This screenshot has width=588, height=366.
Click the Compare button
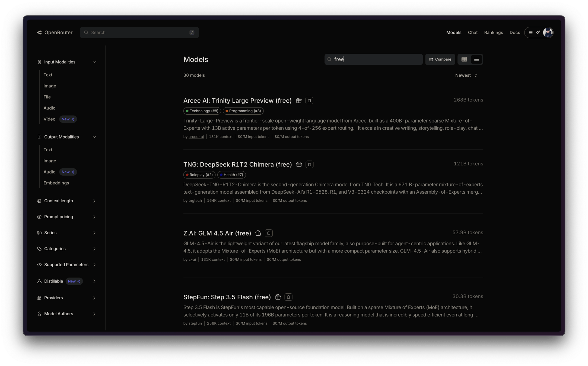coord(440,59)
